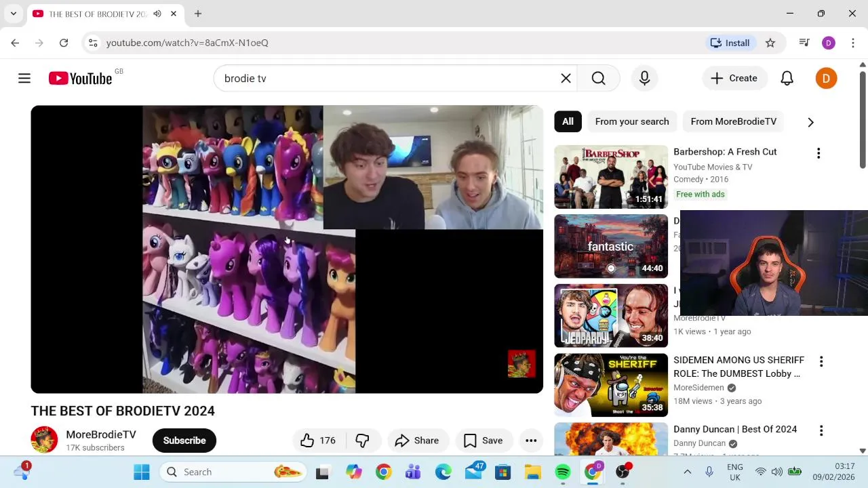
Task: Like the video with thumbs up
Action: pos(319,441)
